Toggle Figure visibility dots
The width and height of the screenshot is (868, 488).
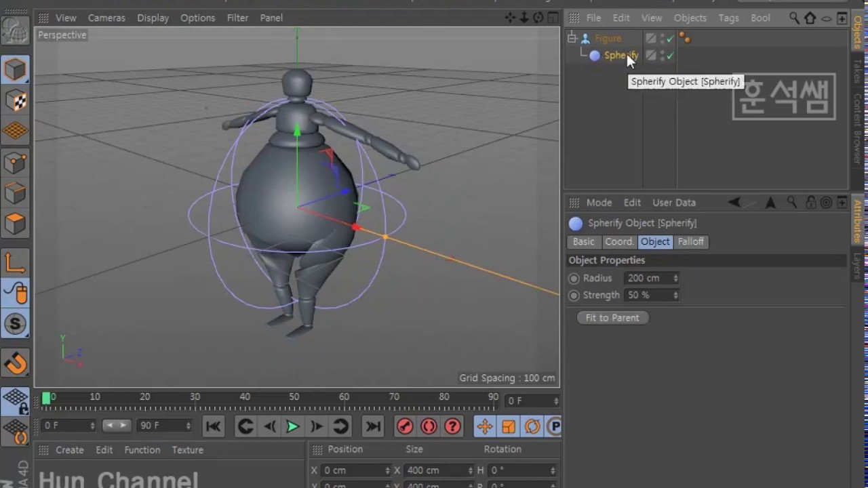tap(661, 39)
